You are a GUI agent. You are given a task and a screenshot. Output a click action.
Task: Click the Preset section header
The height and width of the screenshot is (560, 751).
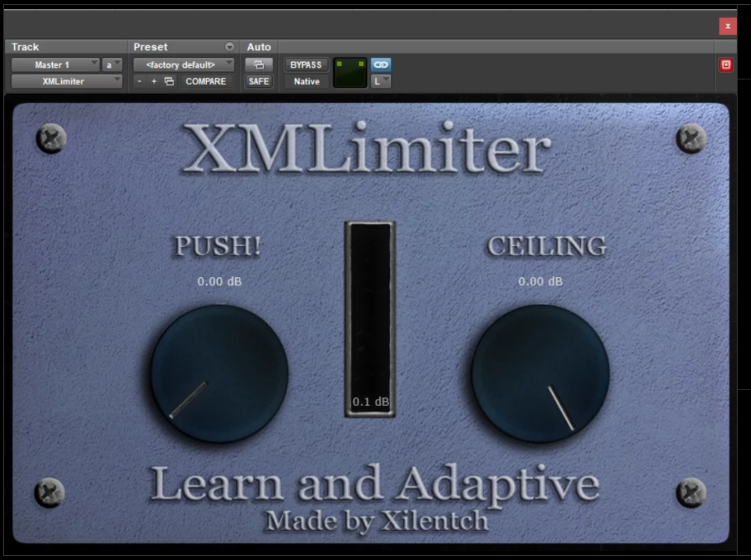(151, 47)
